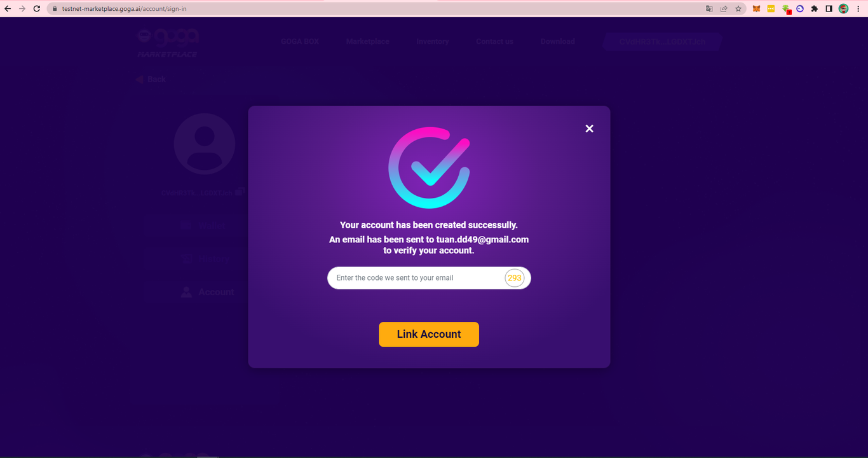The image size is (868, 458).
Task: Click the Goga Marketplace logo
Action: [168, 43]
